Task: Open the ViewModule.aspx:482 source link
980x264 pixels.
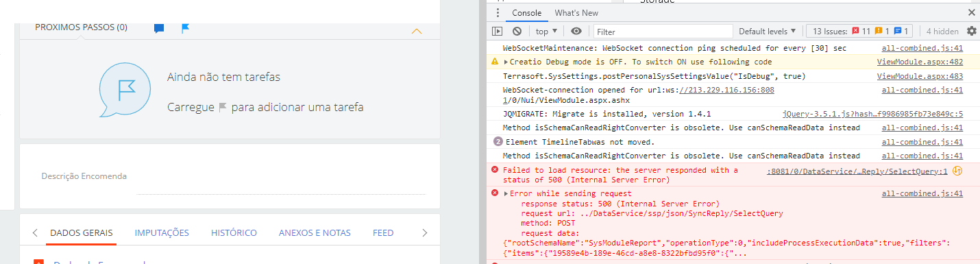Action: pyautogui.click(x=920, y=62)
